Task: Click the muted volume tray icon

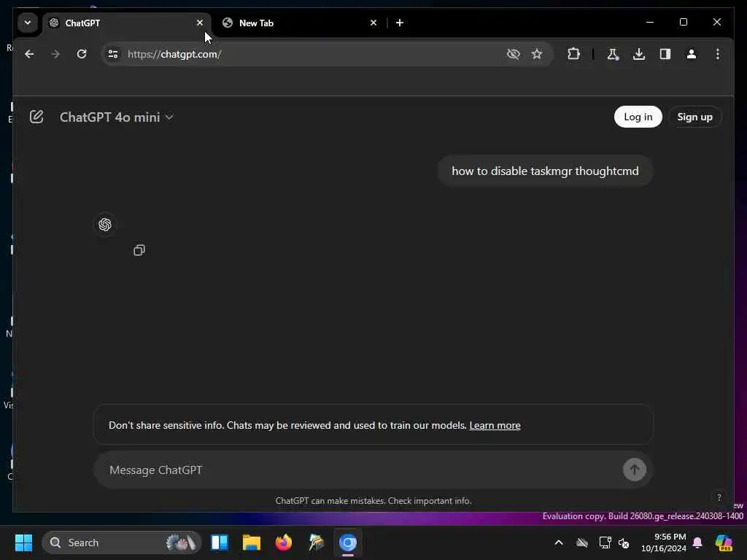Action: pyautogui.click(x=624, y=542)
